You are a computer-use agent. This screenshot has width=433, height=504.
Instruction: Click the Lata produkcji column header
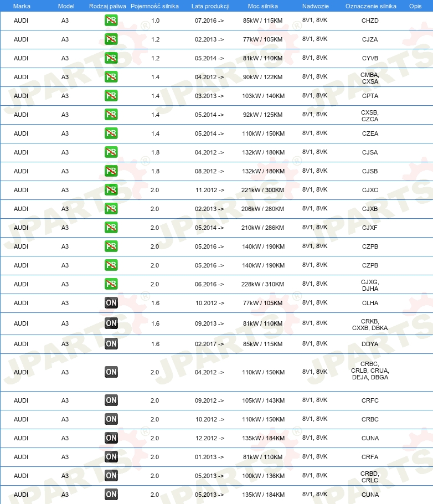210,6
